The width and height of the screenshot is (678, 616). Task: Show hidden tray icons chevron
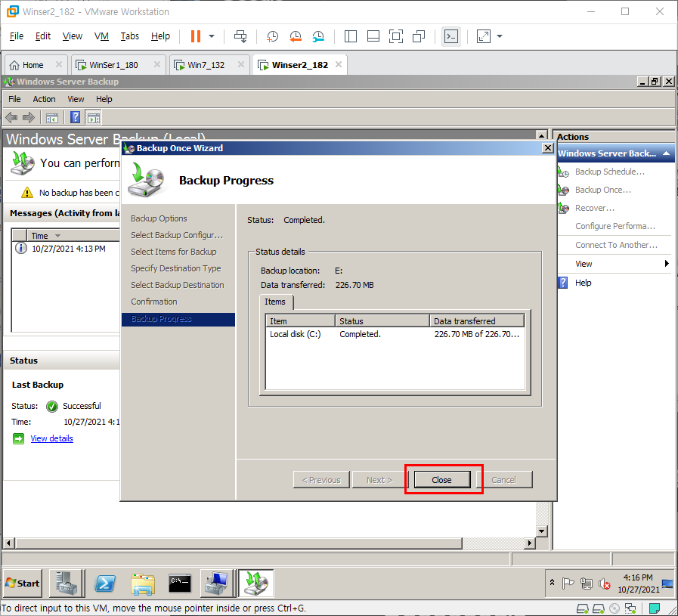click(553, 582)
